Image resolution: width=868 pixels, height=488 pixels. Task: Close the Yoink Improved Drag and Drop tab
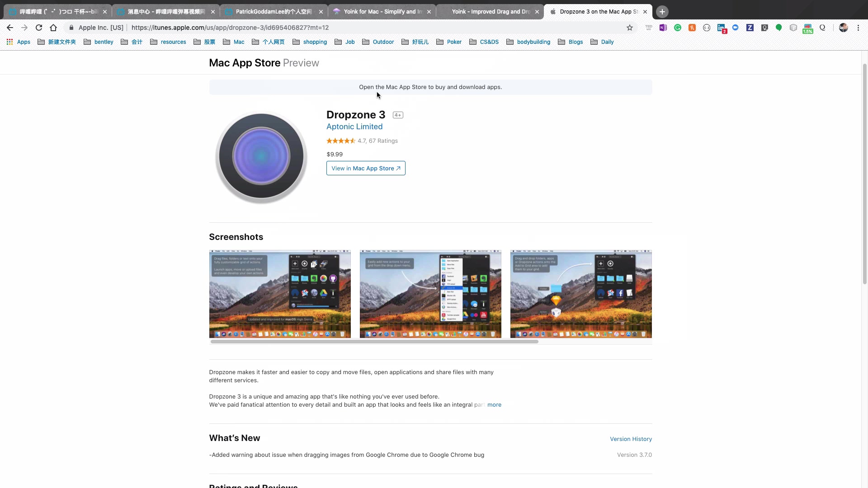[x=537, y=12]
